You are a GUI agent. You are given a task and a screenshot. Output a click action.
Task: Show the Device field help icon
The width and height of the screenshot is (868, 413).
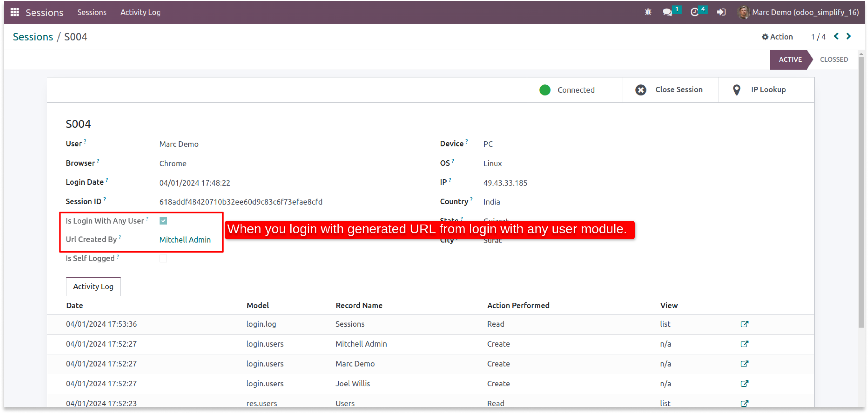pos(467,142)
